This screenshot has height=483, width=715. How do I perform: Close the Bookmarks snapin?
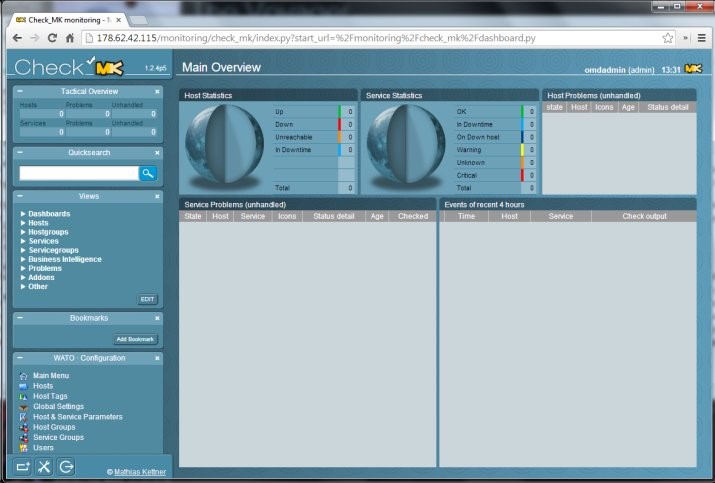tap(157, 318)
